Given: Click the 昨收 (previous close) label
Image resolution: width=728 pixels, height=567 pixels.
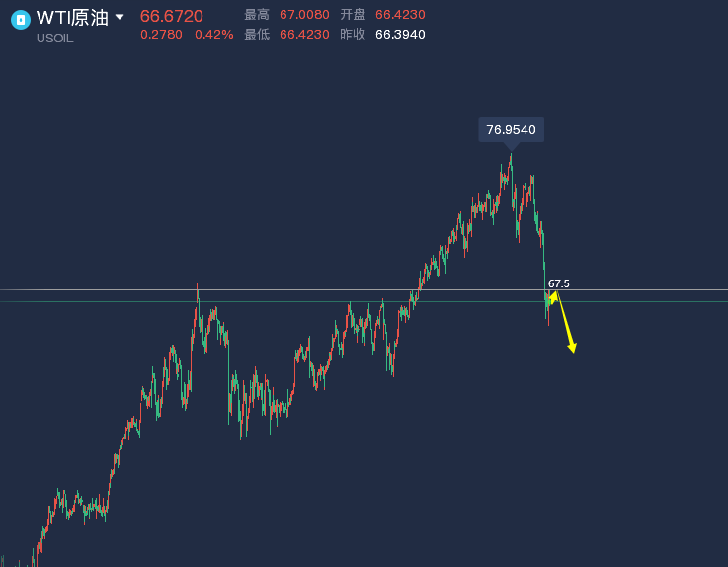Looking at the screenshot, I should [353, 35].
